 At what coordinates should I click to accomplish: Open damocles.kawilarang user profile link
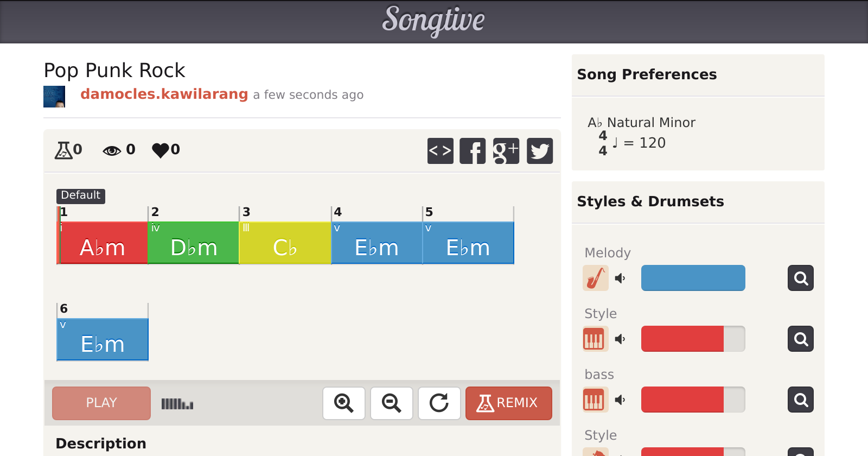coord(164,94)
